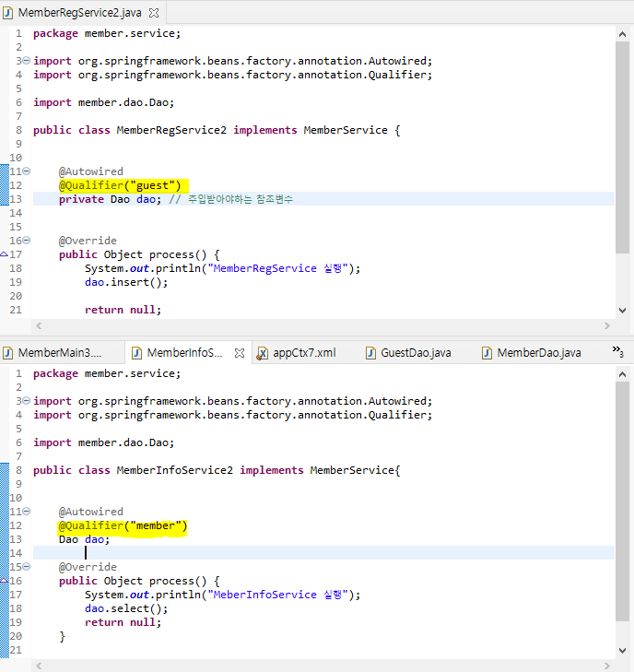Click "package member.service;" in bottom editor
Screen dimensions: 634x672
(x=107, y=373)
